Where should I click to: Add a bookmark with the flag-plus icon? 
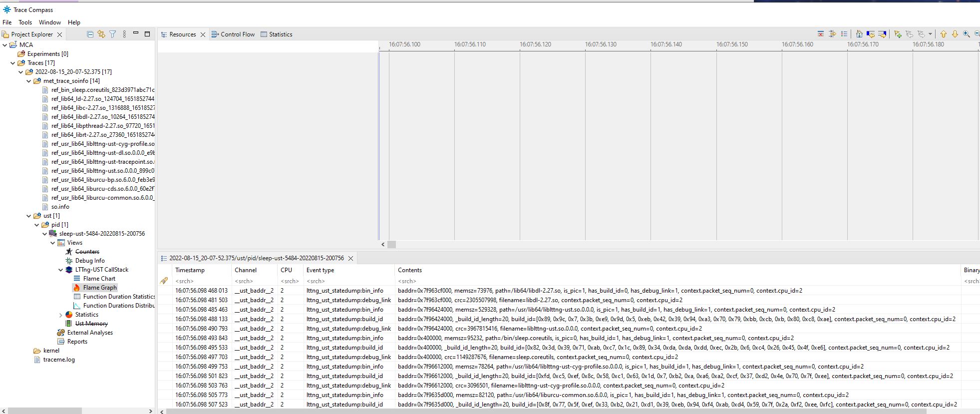coord(898,34)
